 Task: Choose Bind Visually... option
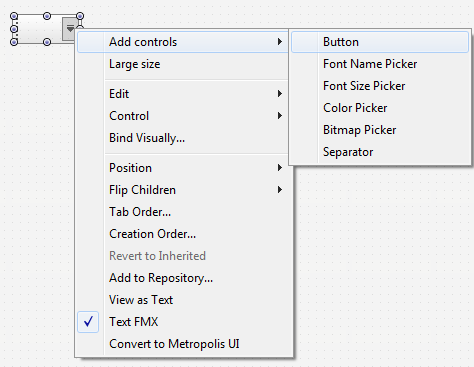(x=183, y=138)
